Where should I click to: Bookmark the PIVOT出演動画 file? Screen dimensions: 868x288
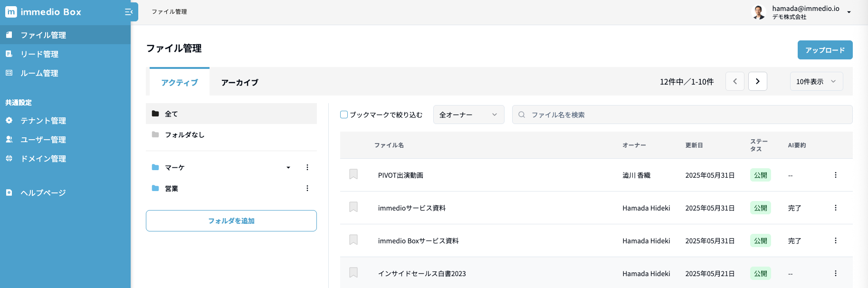point(353,174)
